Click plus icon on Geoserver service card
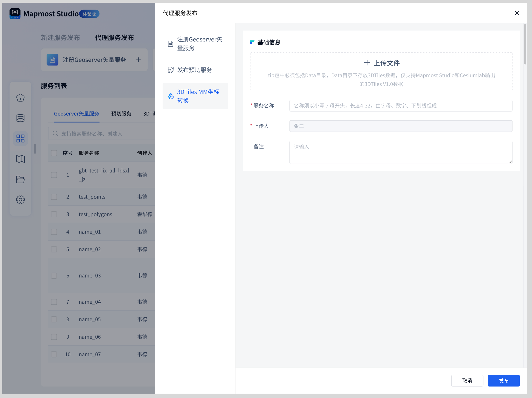 (x=139, y=60)
